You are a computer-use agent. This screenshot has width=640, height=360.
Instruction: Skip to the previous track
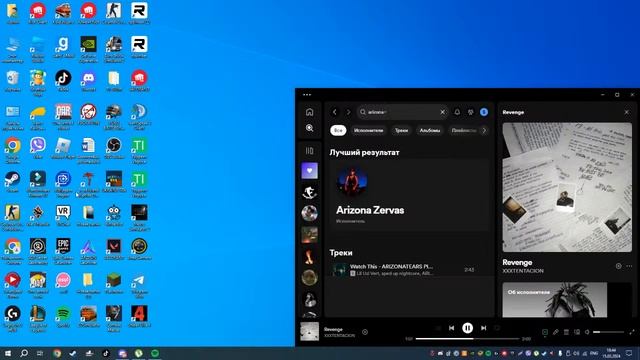click(451, 328)
